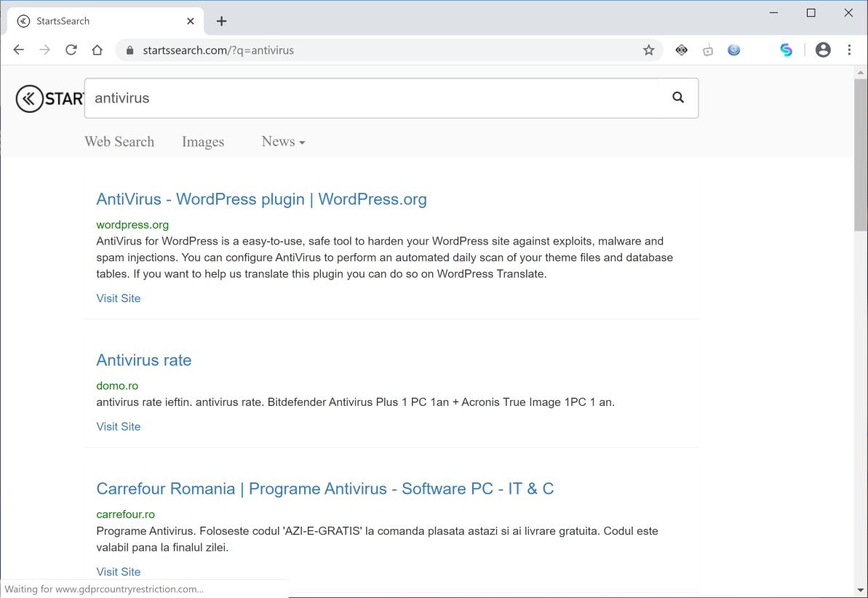
Task: Close the StartsSearch tab
Action: tap(191, 21)
